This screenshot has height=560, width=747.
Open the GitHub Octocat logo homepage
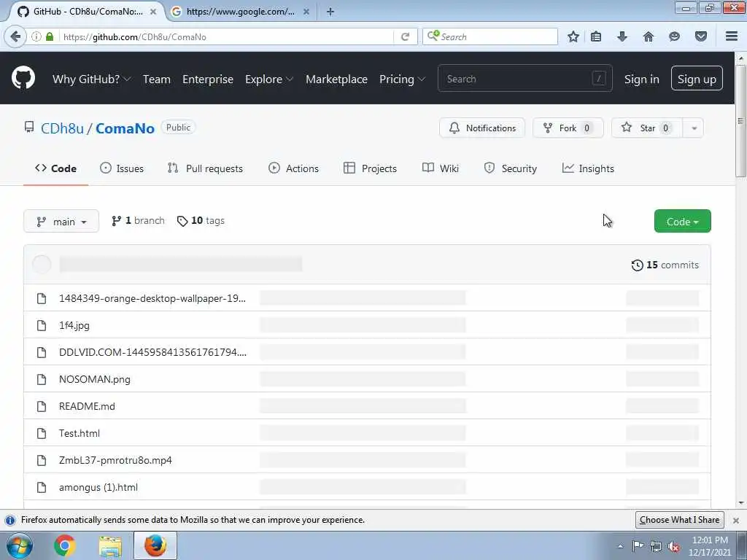click(23, 77)
